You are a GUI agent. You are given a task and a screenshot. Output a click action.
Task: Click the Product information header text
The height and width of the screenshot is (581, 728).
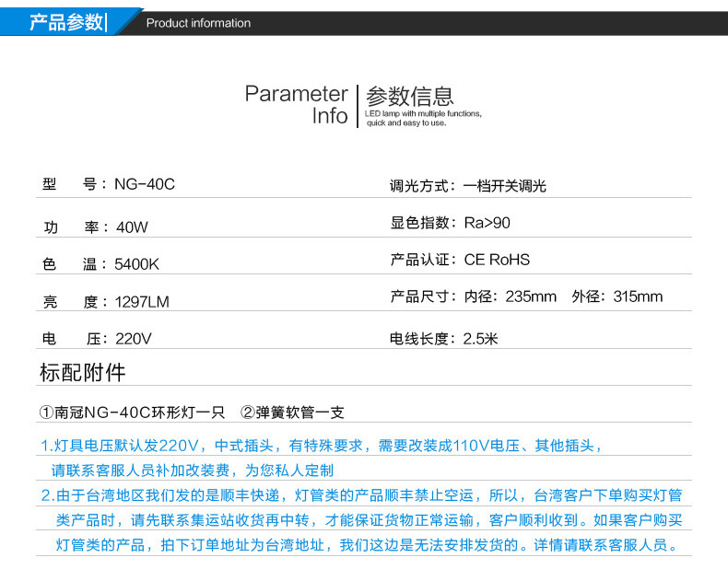pyautogui.click(x=198, y=23)
